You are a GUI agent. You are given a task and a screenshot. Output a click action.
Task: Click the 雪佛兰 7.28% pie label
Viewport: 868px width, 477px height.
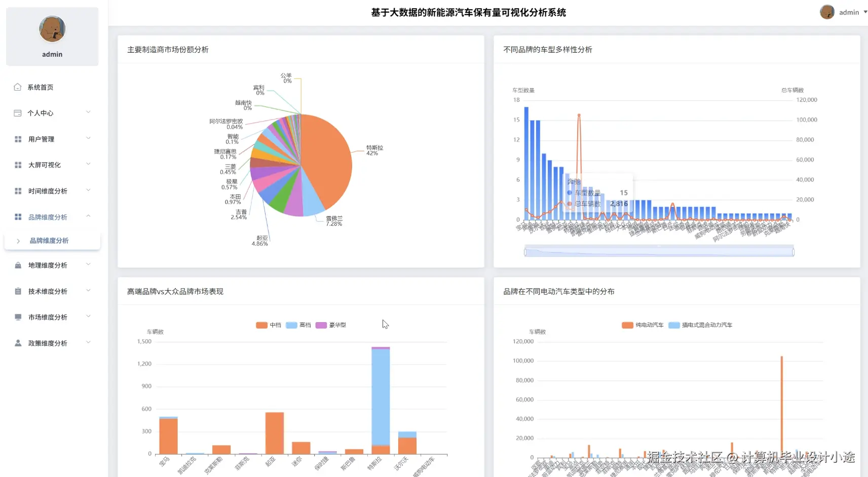[x=334, y=221]
